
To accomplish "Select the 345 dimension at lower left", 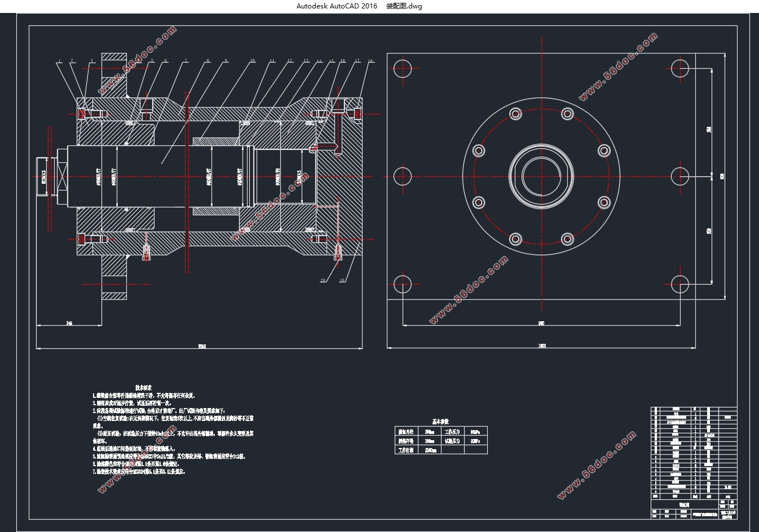I will 69,323.
